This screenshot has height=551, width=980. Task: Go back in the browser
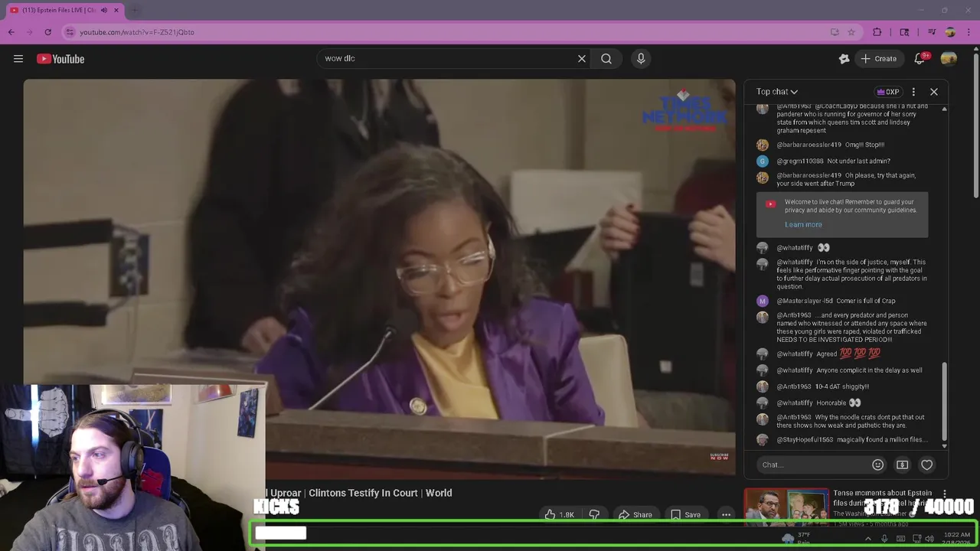pos(11,32)
